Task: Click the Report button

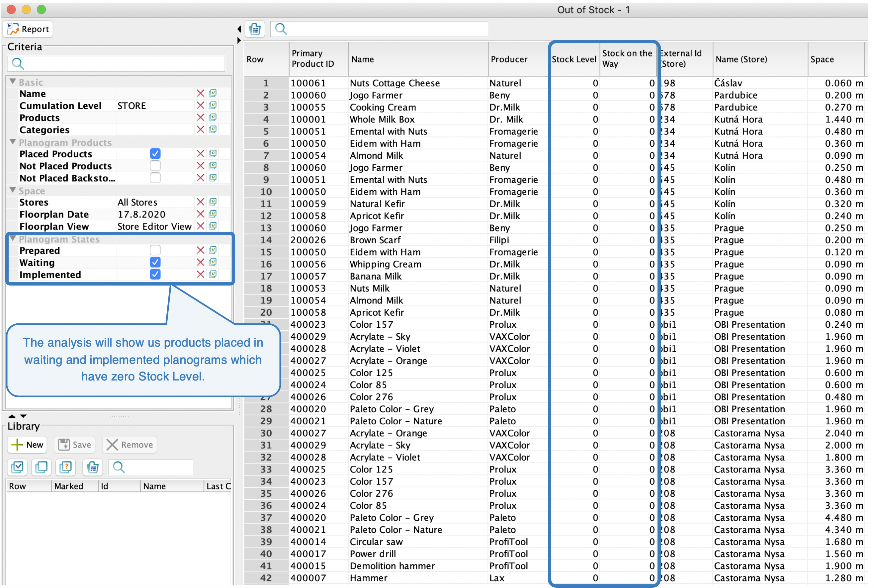Action: pyautogui.click(x=28, y=29)
